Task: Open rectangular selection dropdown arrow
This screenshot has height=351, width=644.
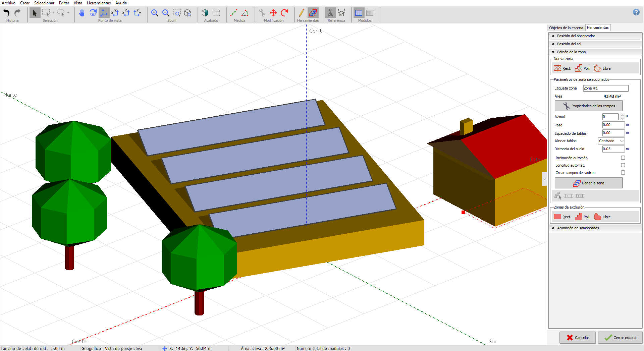Action: pos(53,13)
